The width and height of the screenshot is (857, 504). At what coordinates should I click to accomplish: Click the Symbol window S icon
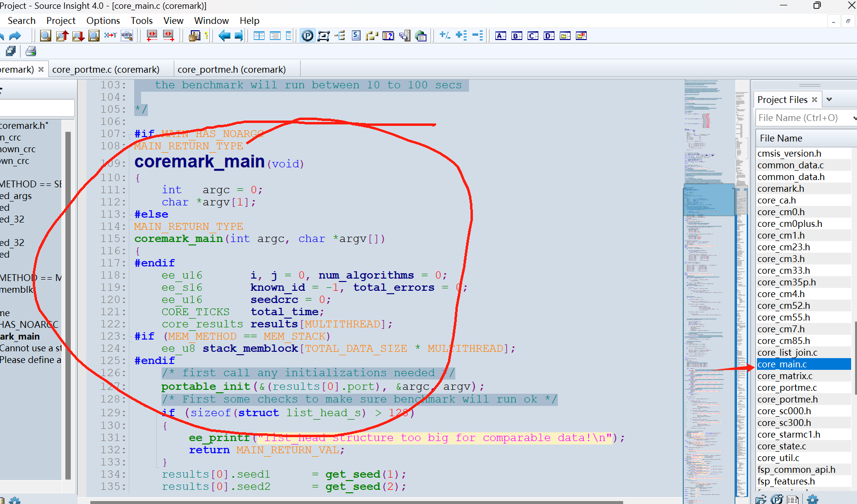(x=356, y=36)
